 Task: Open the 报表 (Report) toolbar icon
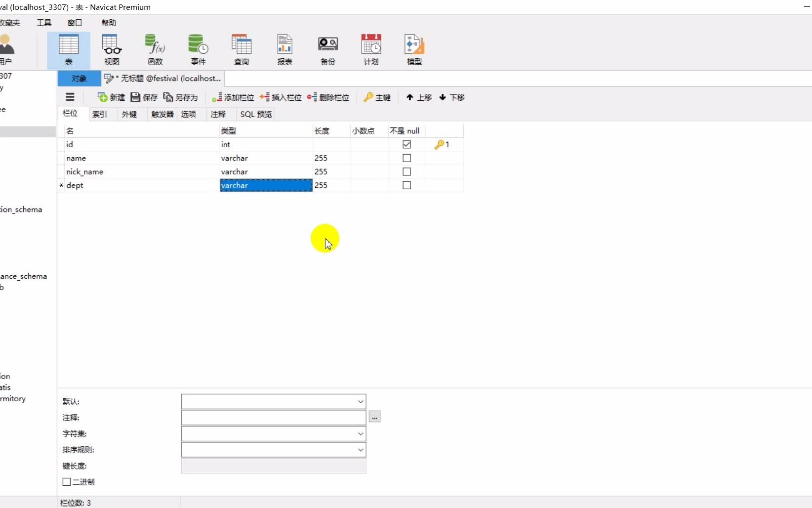click(x=285, y=50)
